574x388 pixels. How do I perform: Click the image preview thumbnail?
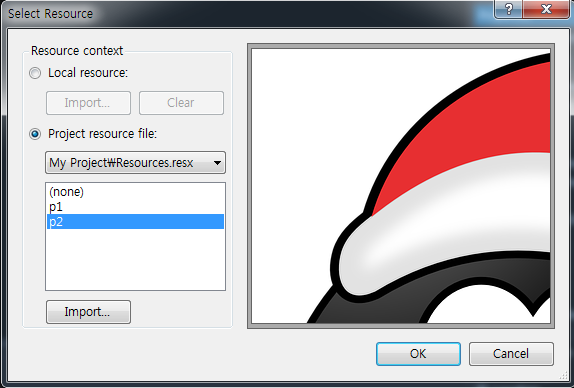[401, 186]
